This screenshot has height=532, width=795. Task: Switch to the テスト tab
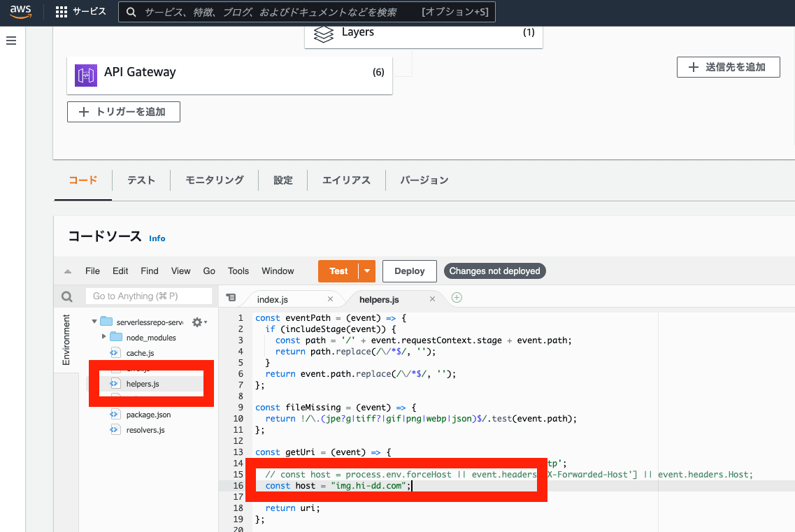tap(141, 180)
